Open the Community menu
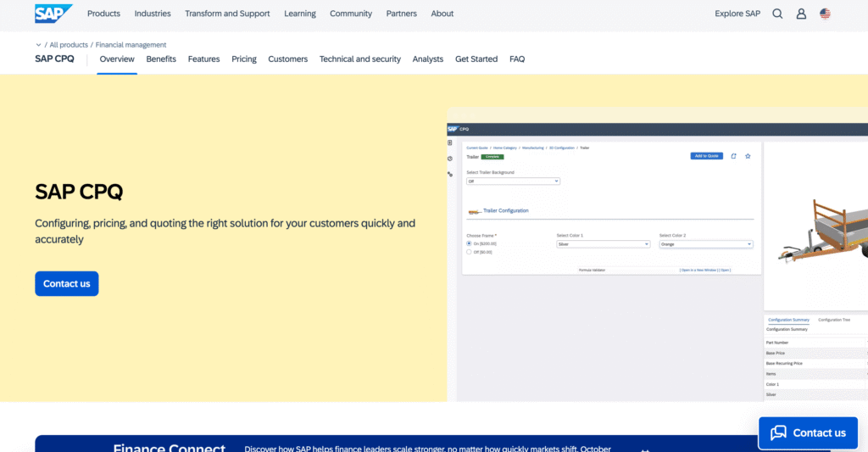The height and width of the screenshot is (452, 868). 350,14
